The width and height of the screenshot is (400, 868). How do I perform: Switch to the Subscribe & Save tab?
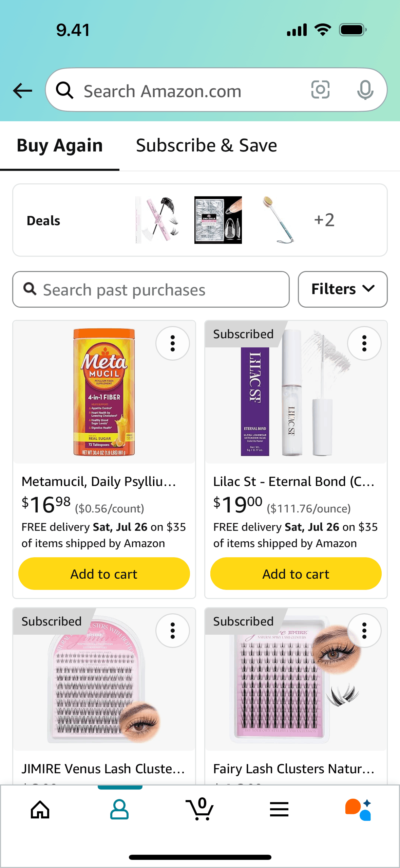[206, 145]
